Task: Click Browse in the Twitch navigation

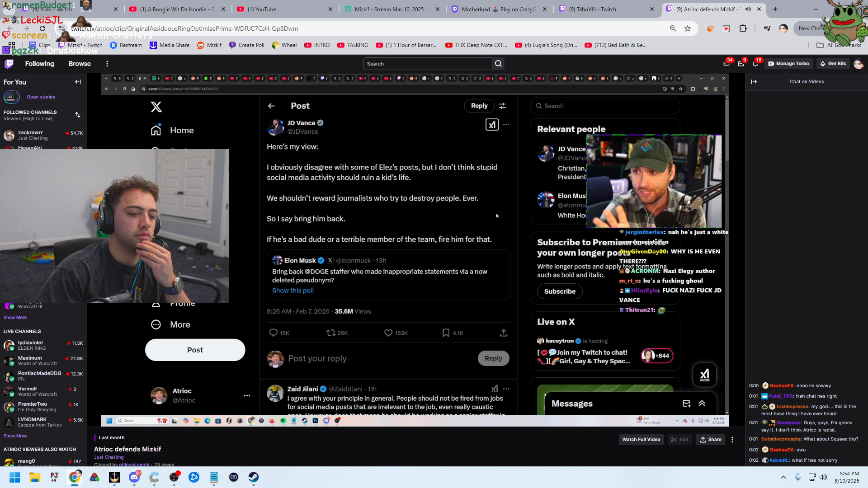Action: (80, 64)
